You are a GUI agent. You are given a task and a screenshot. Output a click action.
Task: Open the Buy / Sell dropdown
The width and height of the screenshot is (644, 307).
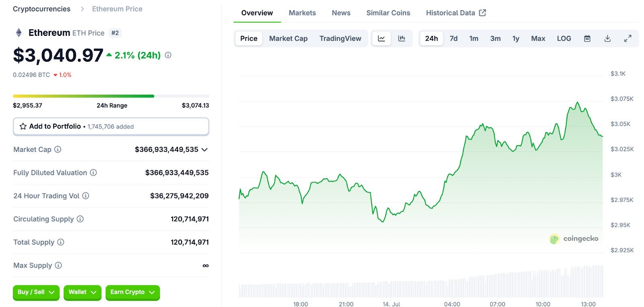click(36, 292)
